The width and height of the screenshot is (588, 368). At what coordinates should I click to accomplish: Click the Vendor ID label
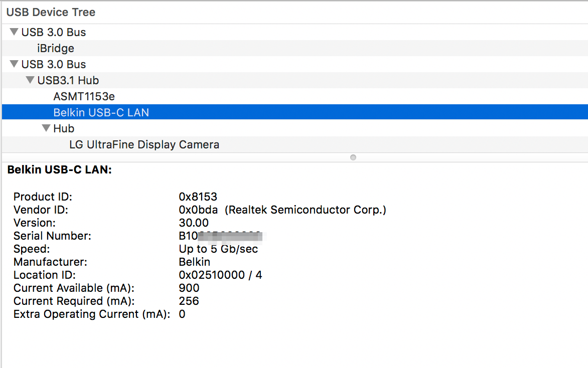(x=41, y=210)
